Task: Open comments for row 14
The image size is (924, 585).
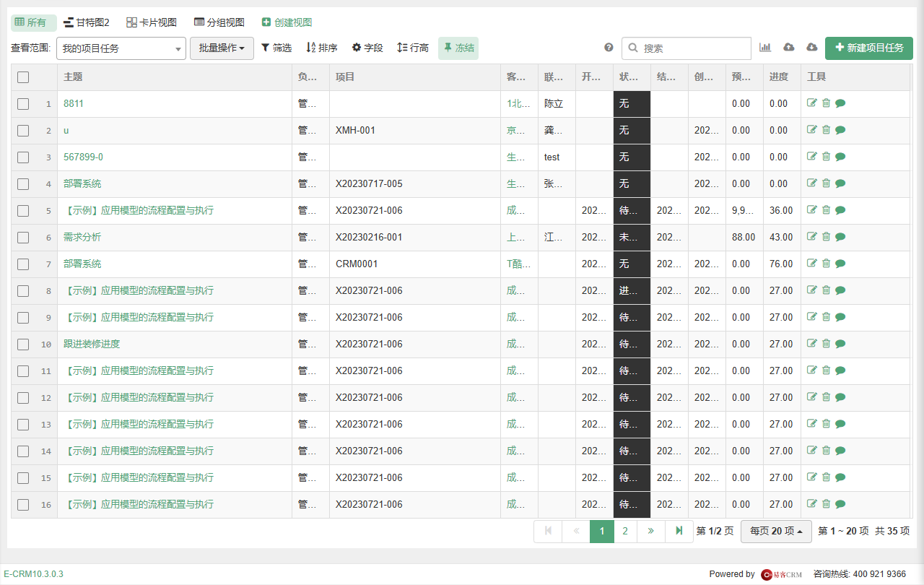Action: click(x=840, y=451)
